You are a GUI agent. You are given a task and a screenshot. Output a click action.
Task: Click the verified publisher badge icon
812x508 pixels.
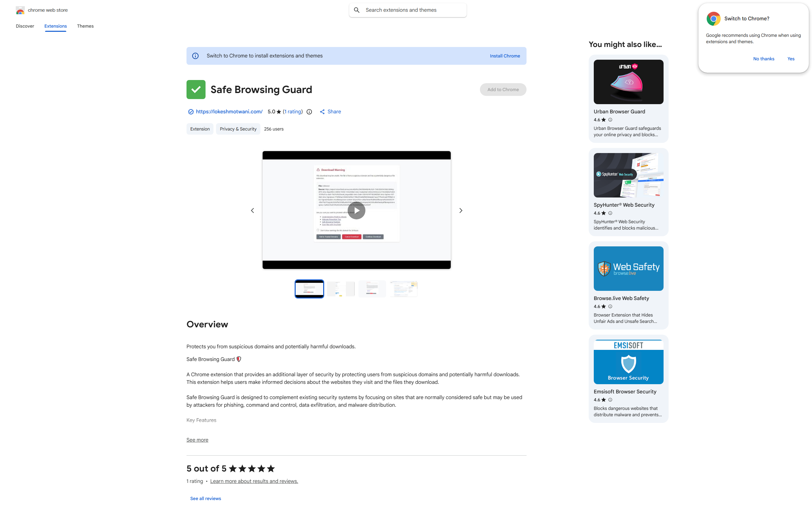pyautogui.click(x=191, y=111)
